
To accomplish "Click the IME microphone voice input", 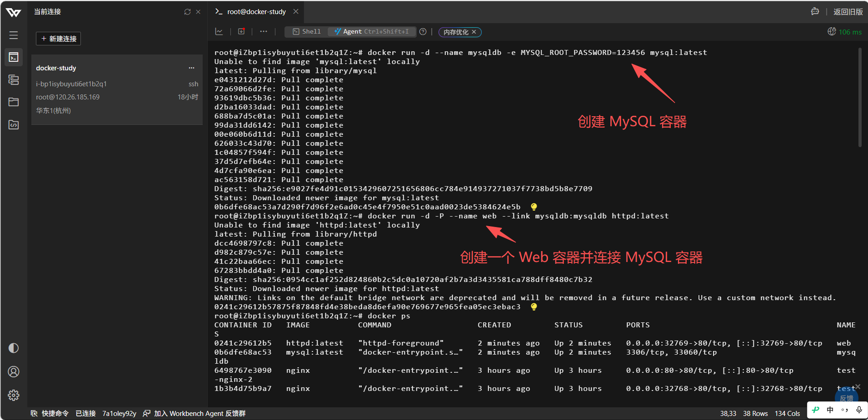I will pos(859,410).
